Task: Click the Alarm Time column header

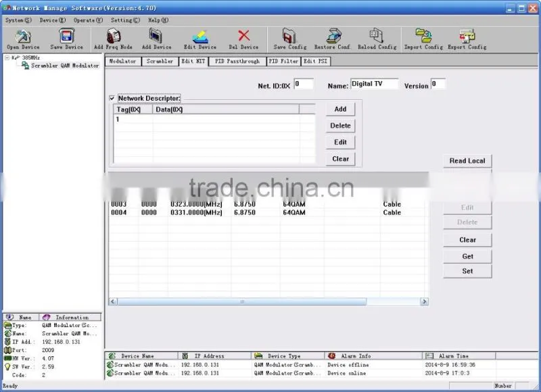Action: click(x=458, y=356)
